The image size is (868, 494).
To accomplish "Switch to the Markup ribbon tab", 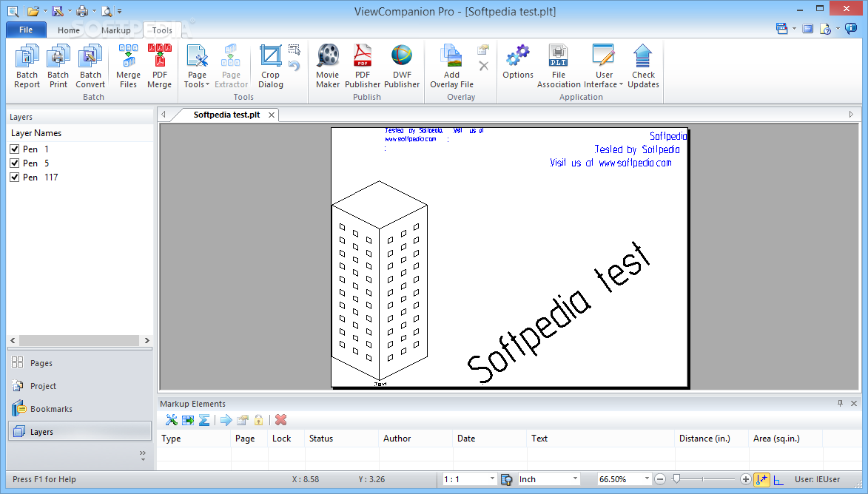I will 115,30.
